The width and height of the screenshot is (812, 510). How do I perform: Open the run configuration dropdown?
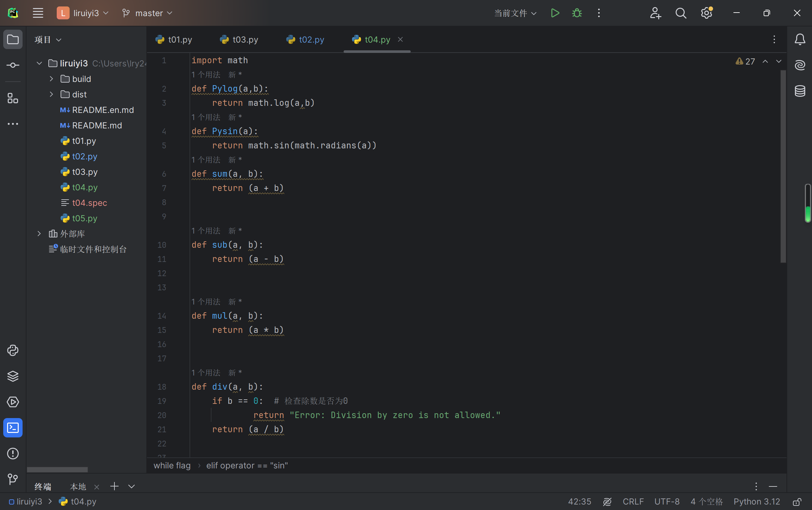coord(515,13)
